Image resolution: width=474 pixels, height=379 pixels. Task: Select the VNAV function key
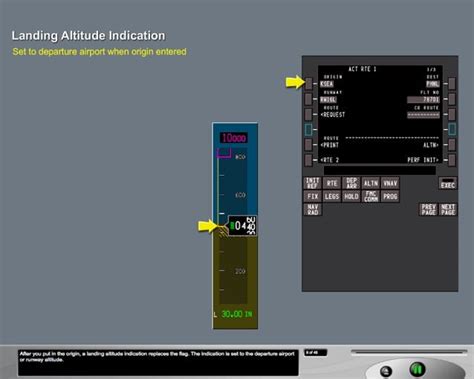pos(390,183)
